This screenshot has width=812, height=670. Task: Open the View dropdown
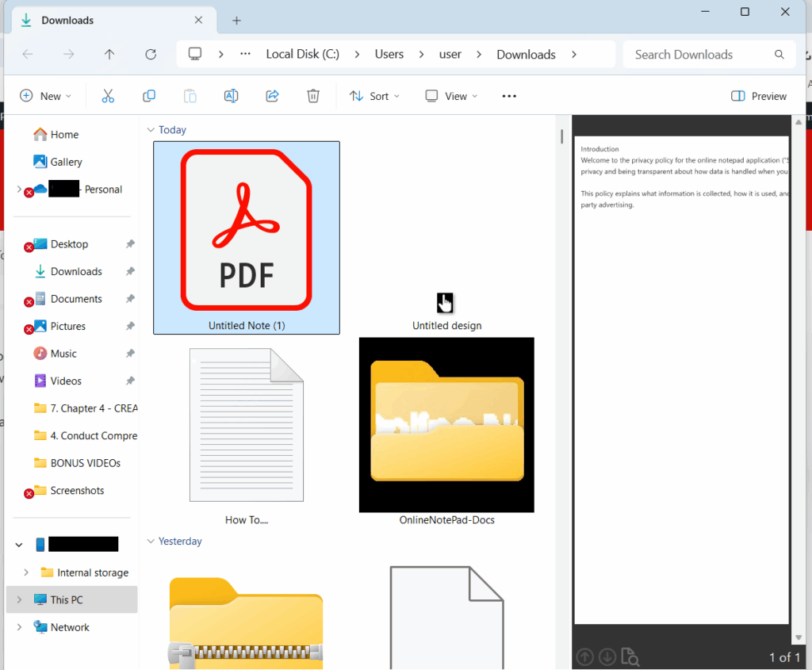click(451, 96)
